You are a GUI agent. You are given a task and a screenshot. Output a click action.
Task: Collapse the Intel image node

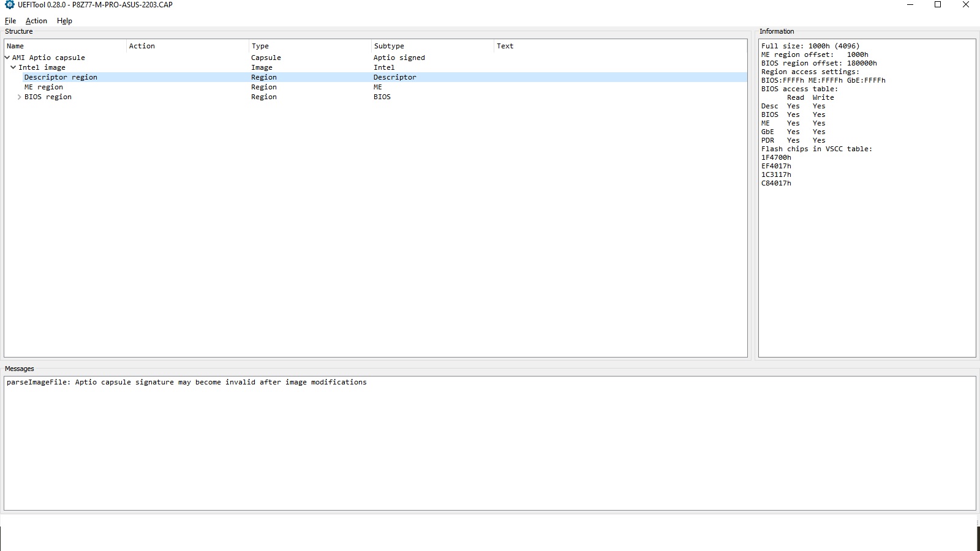[x=13, y=67]
